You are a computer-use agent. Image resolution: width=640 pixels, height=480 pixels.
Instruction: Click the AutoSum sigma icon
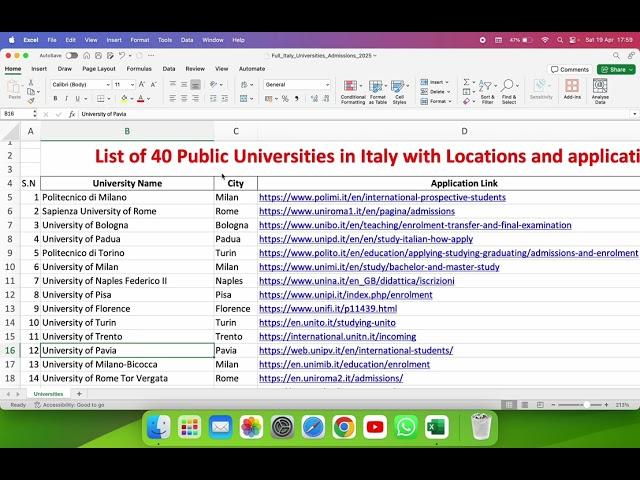pyautogui.click(x=466, y=82)
